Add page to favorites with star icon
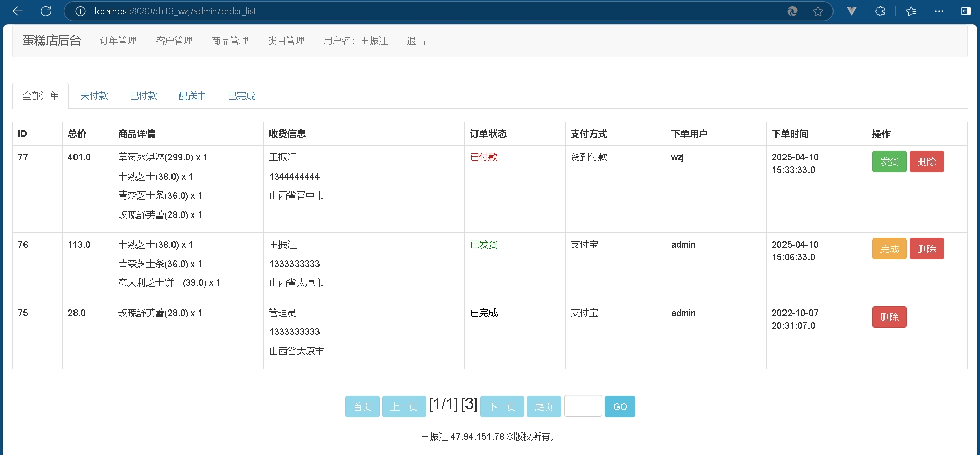980x455 pixels. point(818,11)
